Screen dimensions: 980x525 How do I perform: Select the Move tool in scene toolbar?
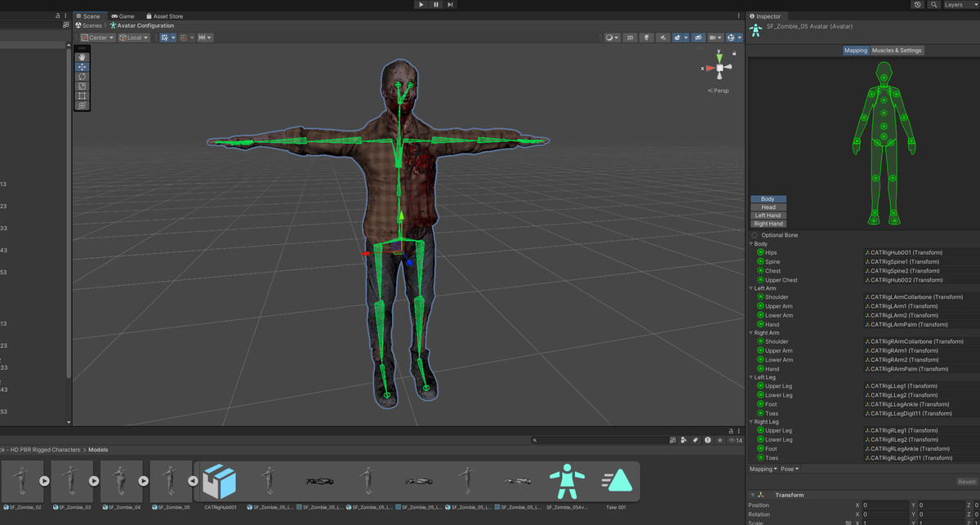pyautogui.click(x=82, y=67)
